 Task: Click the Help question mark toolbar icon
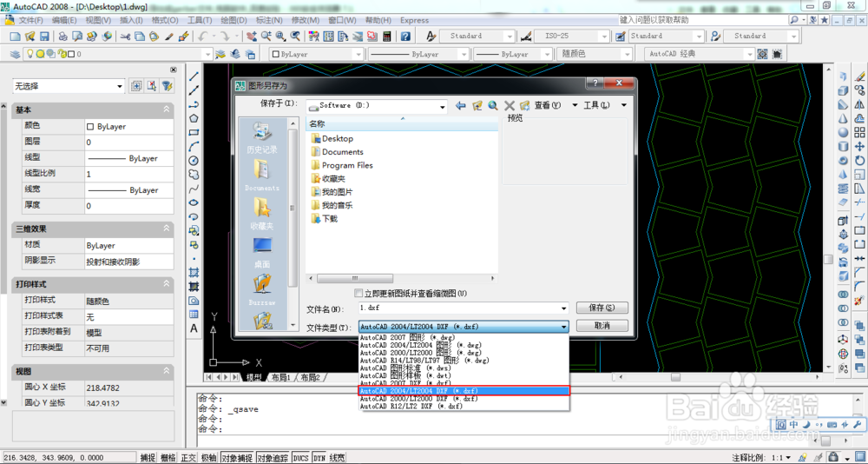pos(405,36)
